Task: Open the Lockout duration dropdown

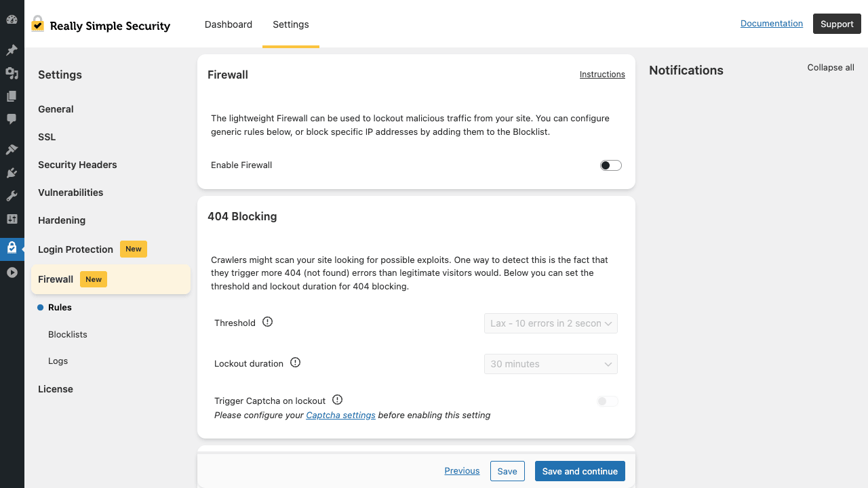Action: pos(551,364)
